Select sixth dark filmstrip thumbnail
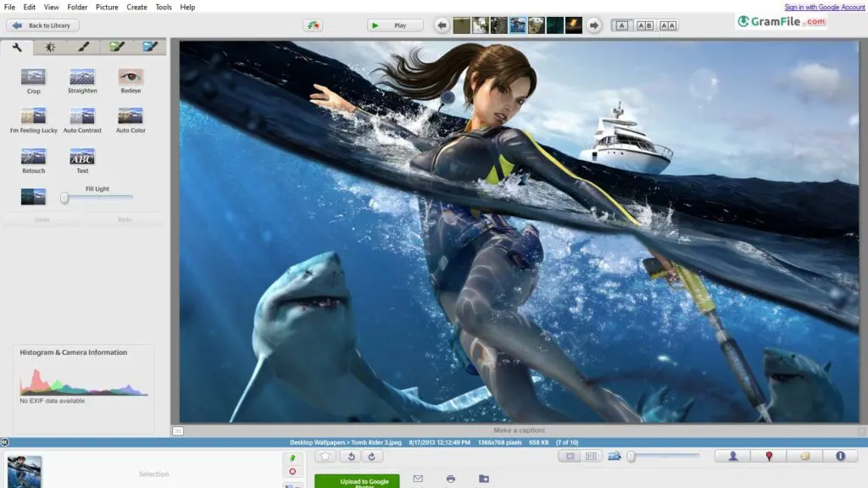The height and width of the screenshot is (488, 868). coord(554,25)
